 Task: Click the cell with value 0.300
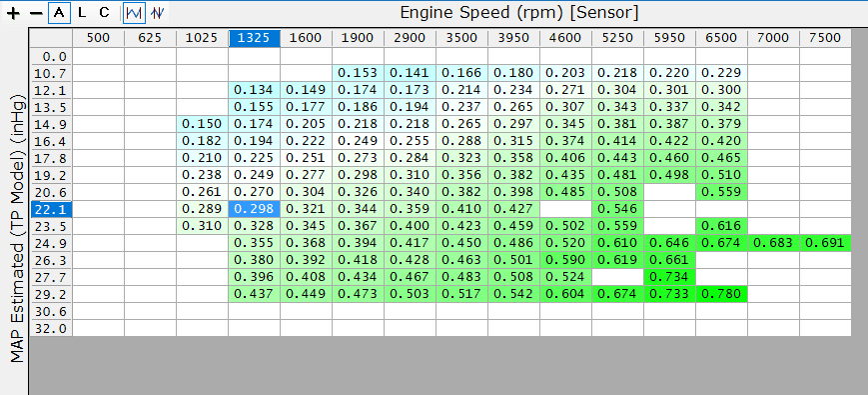722,90
